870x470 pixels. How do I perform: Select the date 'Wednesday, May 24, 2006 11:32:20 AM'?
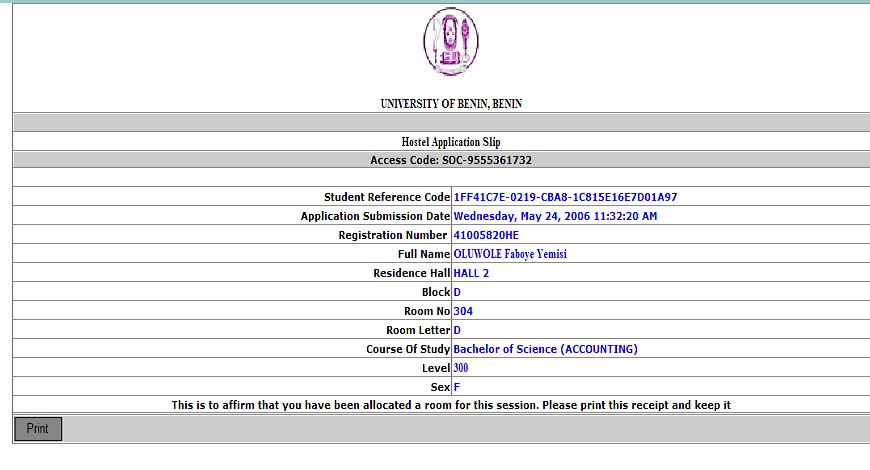[x=555, y=216]
